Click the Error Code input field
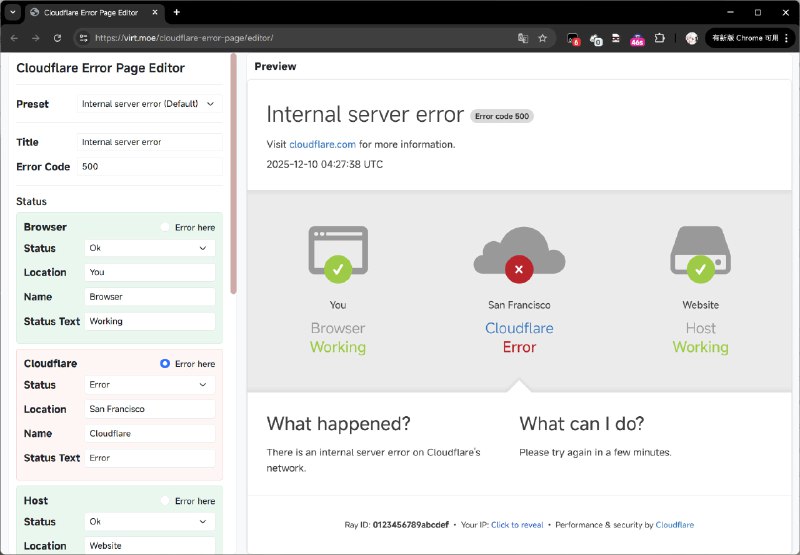This screenshot has height=555, width=800. (x=149, y=167)
